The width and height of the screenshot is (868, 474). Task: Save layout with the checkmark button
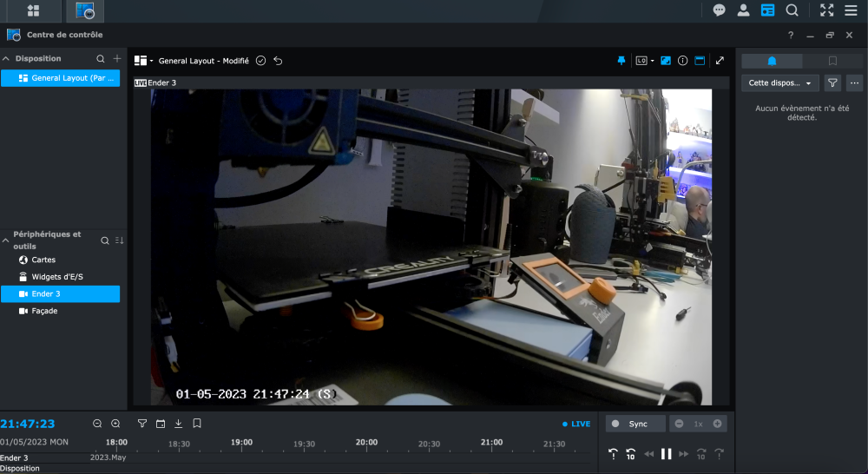pos(260,61)
